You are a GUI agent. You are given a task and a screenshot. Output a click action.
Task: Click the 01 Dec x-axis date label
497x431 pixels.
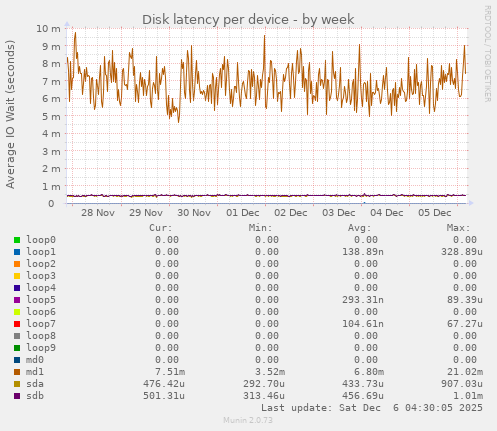(x=243, y=213)
